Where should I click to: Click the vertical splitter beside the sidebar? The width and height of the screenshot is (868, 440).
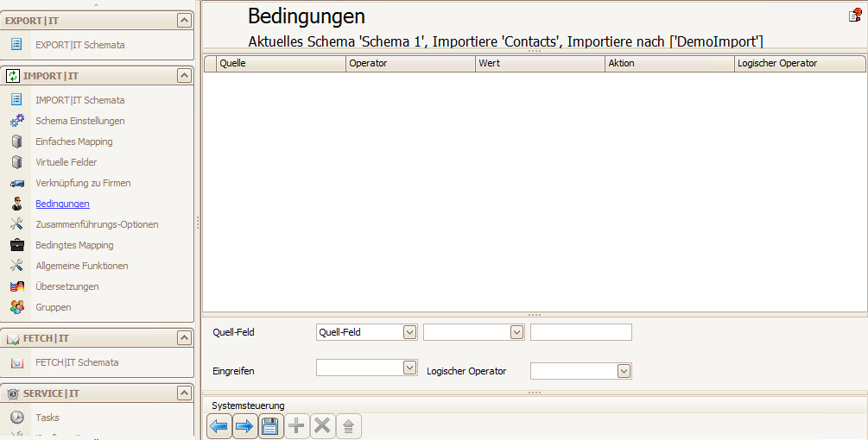(198, 223)
